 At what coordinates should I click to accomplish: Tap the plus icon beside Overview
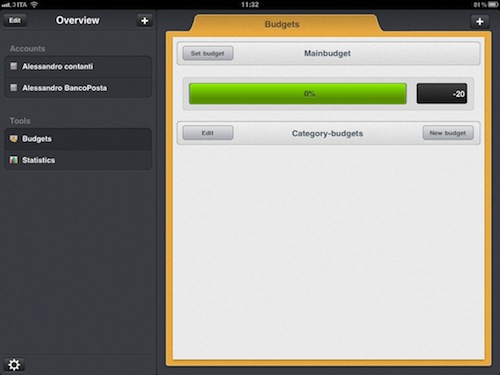pos(145,21)
